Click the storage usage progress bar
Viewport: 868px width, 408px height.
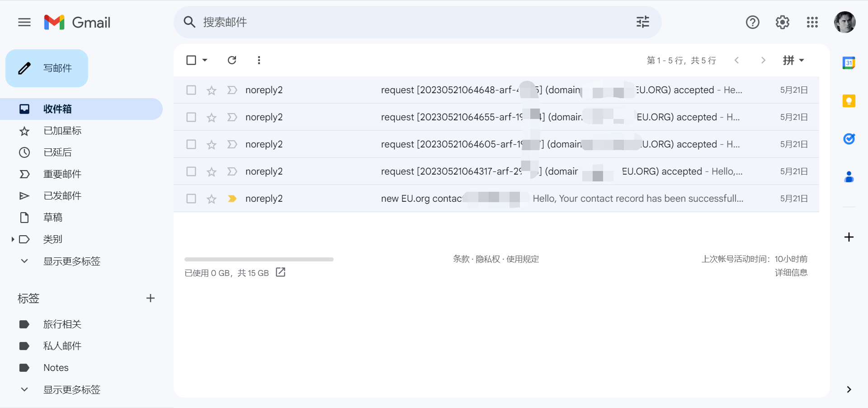[259, 260]
